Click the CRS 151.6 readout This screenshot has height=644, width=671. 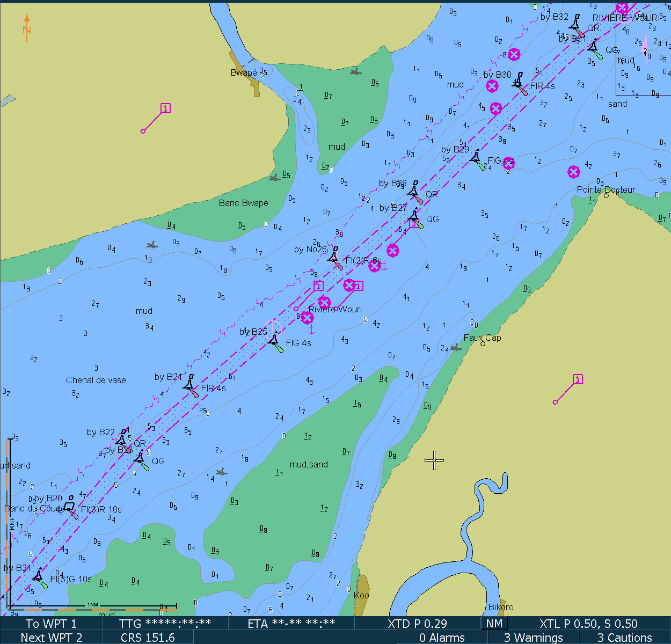[148, 638]
